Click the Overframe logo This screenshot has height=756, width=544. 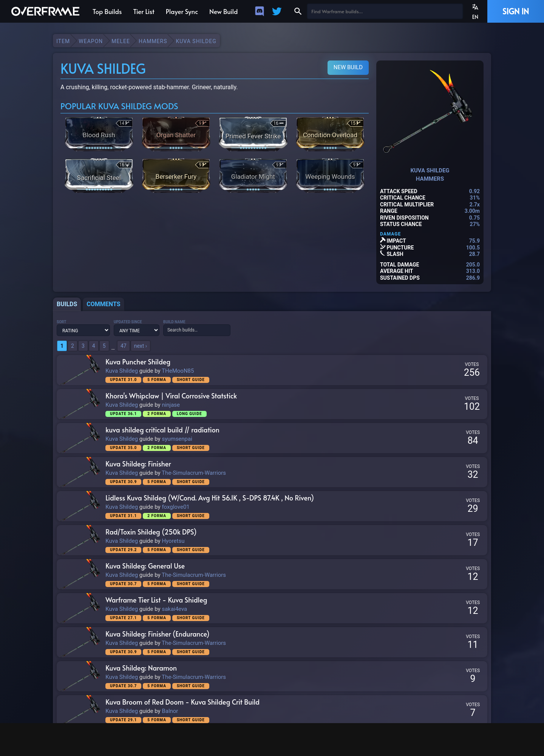(45, 11)
